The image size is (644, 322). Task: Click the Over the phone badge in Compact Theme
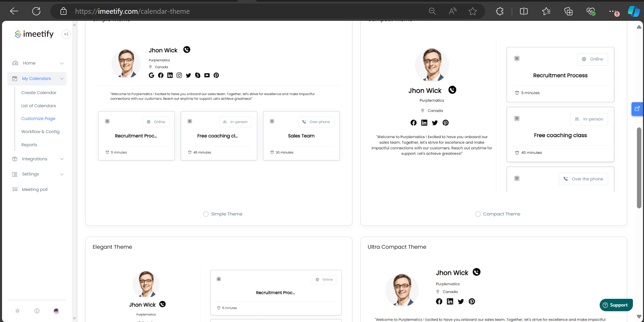coord(584,179)
